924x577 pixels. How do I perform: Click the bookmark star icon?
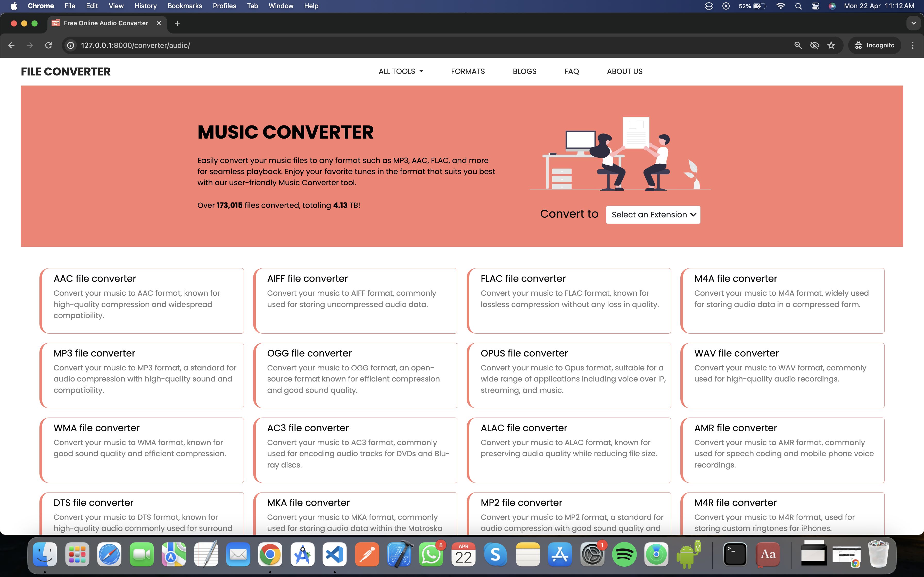click(831, 45)
